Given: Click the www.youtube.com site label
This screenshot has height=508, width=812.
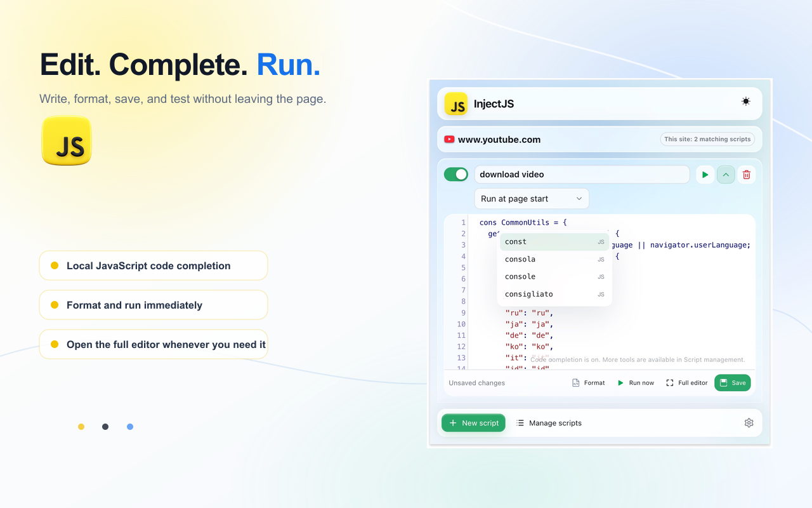Looking at the screenshot, I should [x=499, y=140].
